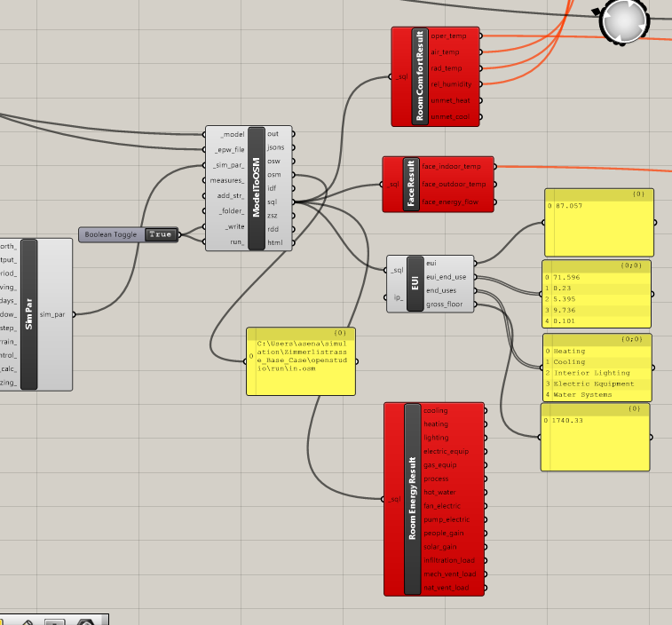Select the panel with in.osm file path
Image resolution: width=672 pixels, height=625 pixels.
(x=301, y=360)
